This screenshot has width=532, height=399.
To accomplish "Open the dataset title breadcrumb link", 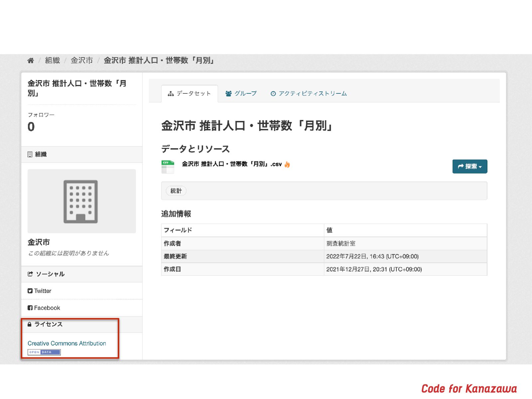I will (x=160, y=61).
